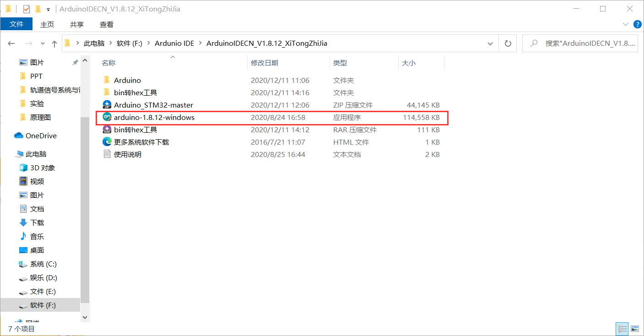Open the address bar history dropdown

tap(490, 43)
